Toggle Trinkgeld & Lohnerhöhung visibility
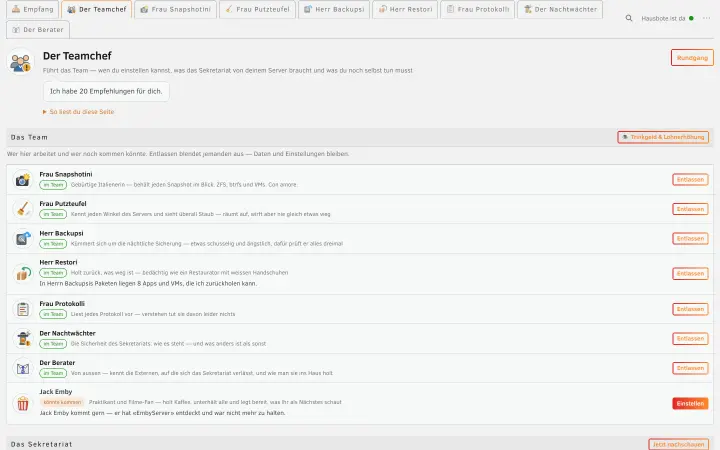The image size is (720, 450). 663,137
